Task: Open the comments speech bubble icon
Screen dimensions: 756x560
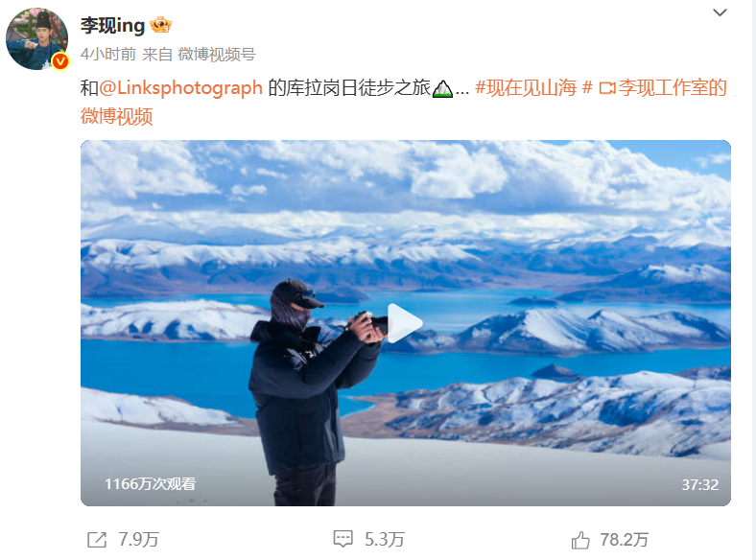Action: [x=343, y=539]
